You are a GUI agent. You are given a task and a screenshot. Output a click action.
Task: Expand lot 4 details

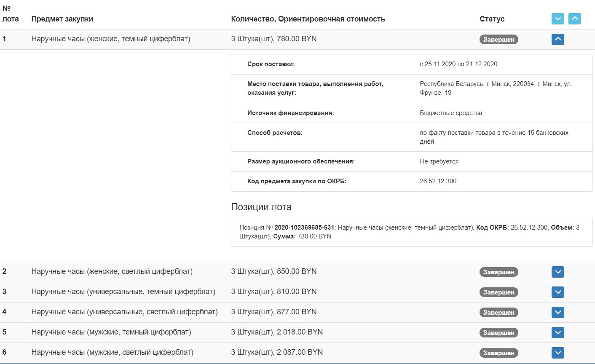click(557, 312)
